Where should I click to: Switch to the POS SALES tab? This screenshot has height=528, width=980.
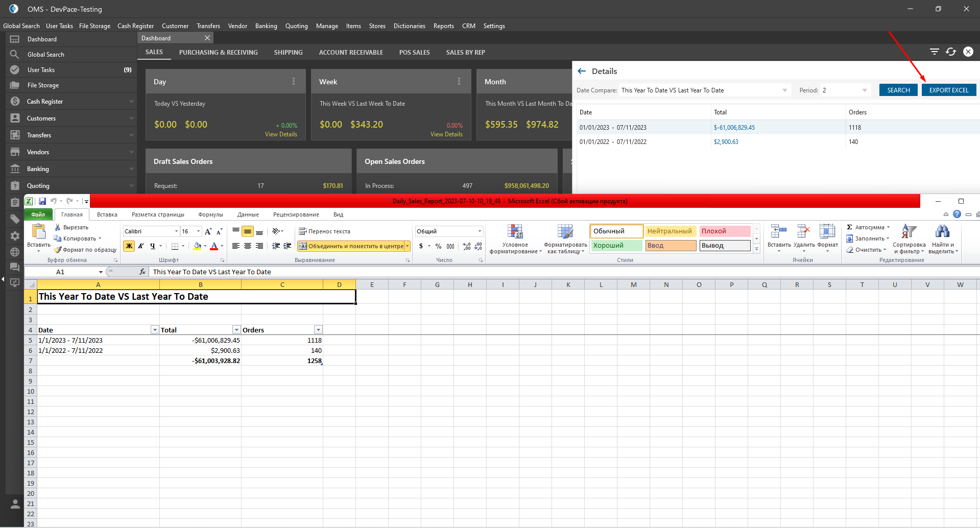414,53
